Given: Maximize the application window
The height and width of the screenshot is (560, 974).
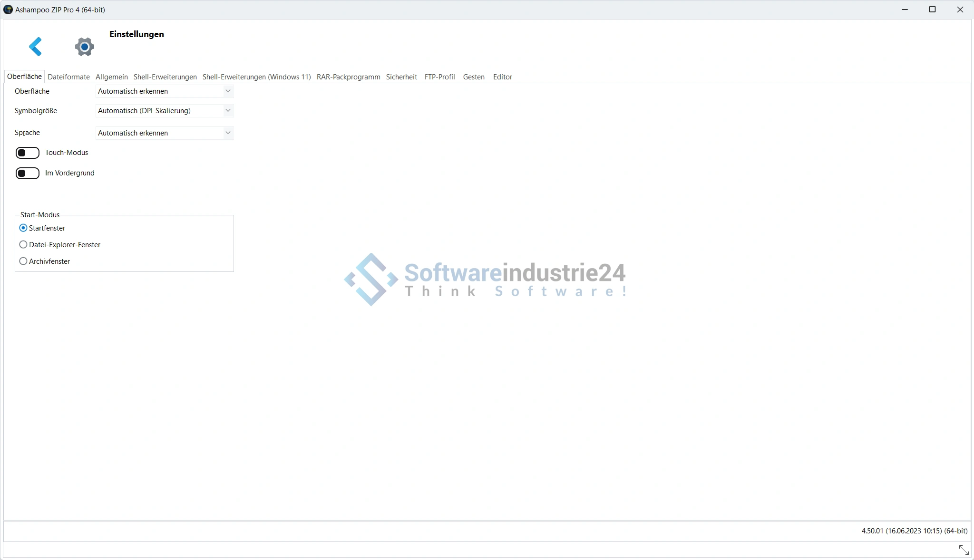Looking at the screenshot, I should pos(932,10).
